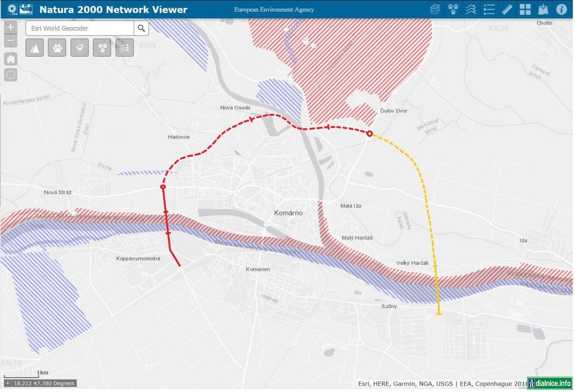Click the EEA logo in header
Viewport: 575px width, 392px height.
(x=12, y=9)
